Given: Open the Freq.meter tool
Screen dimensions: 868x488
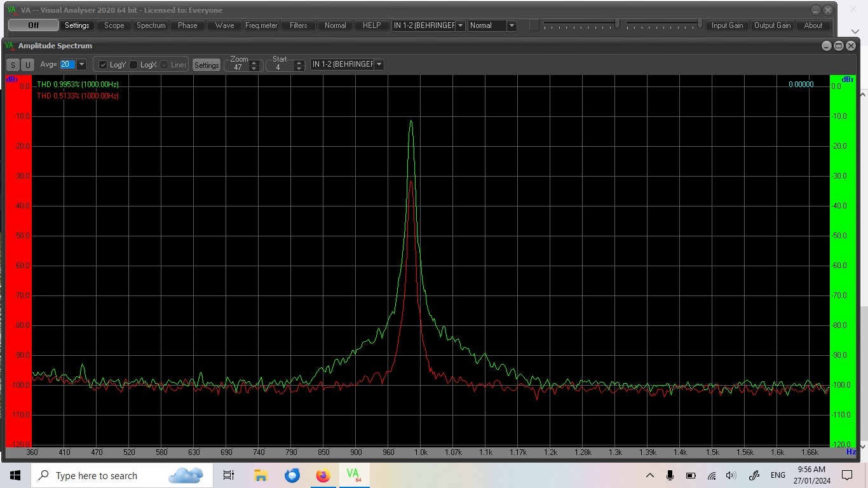Looking at the screenshot, I should [262, 25].
